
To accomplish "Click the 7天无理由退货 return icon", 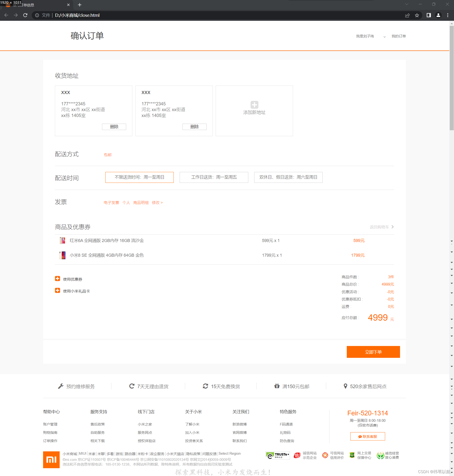I will (132, 386).
